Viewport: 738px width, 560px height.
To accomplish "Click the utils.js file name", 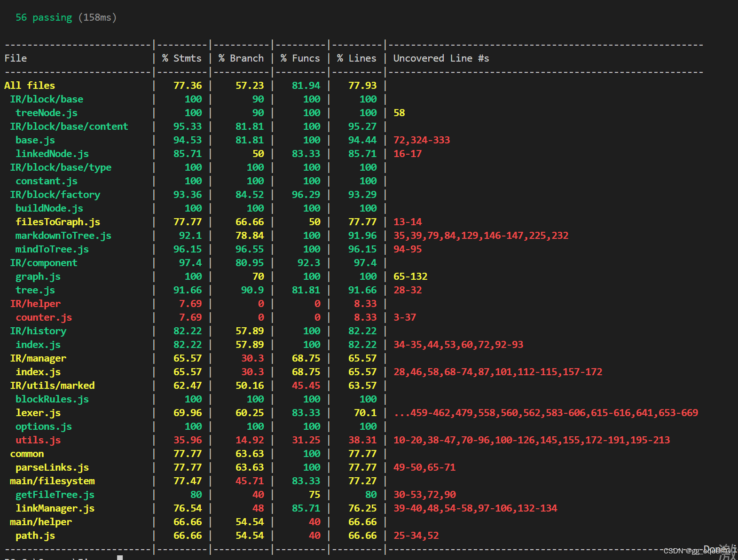I will click(x=38, y=440).
